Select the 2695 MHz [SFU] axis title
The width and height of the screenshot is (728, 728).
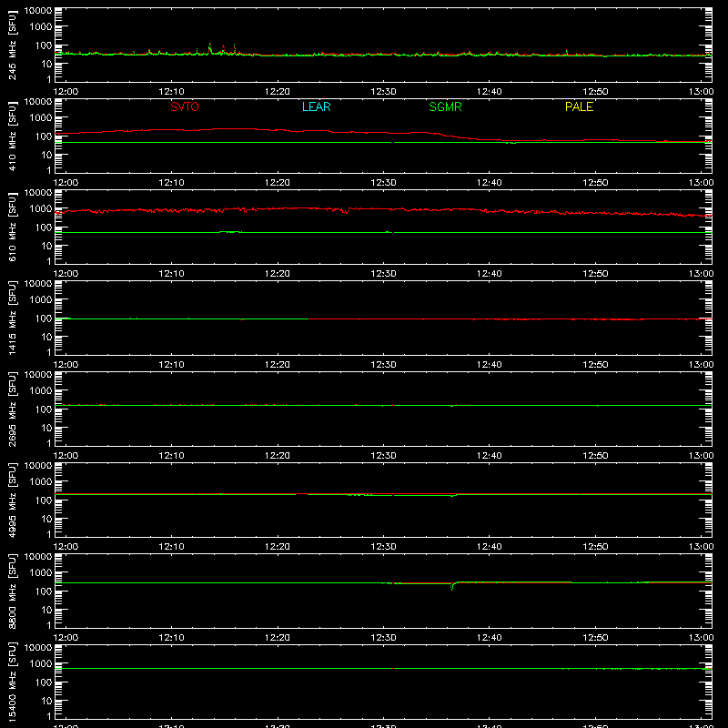point(13,409)
